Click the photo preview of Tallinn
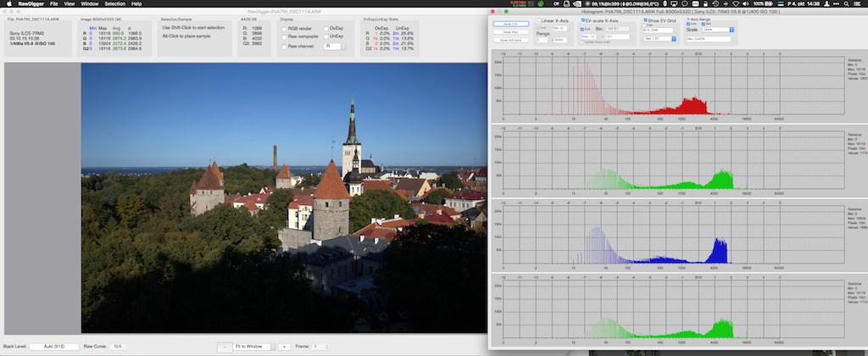Screen dimensions: 868x356 pyautogui.click(x=284, y=197)
